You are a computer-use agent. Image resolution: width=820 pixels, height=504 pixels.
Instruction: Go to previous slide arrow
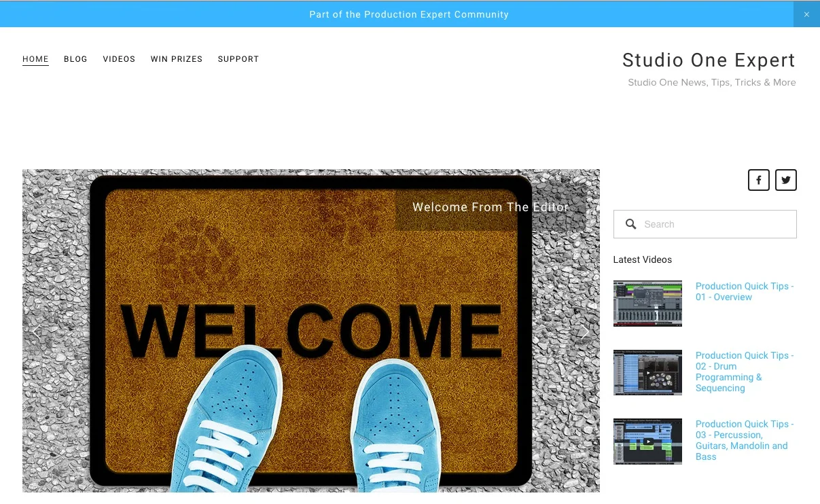click(37, 331)
